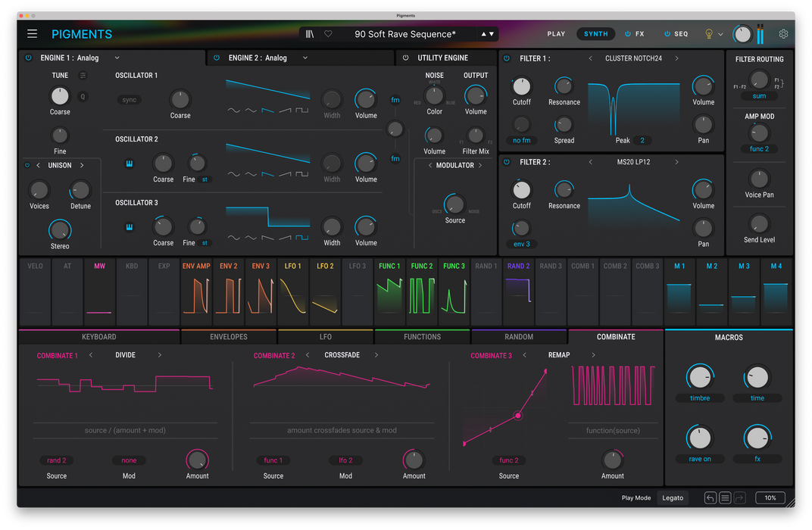Open the hamburger main menu

32,34
